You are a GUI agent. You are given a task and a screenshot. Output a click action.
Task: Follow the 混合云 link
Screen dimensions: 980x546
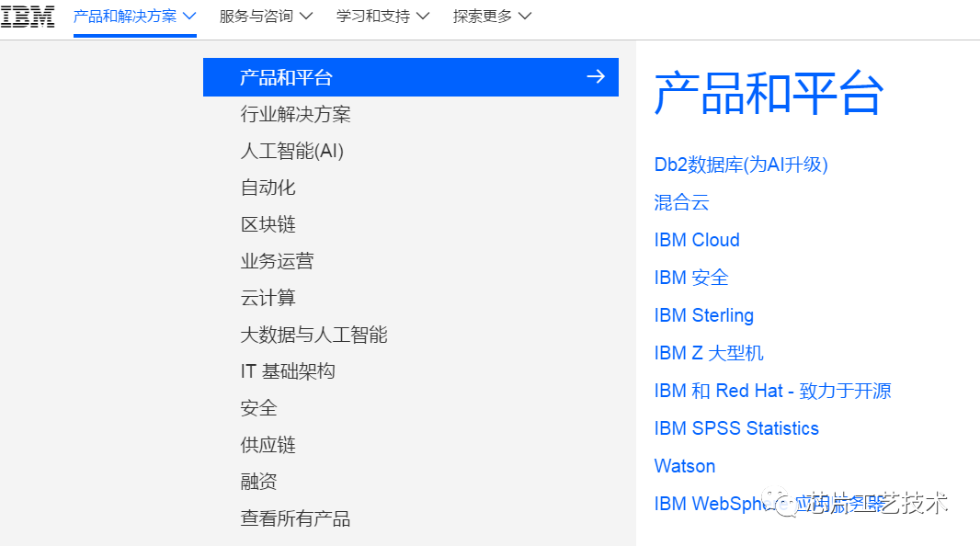(681, 202)
